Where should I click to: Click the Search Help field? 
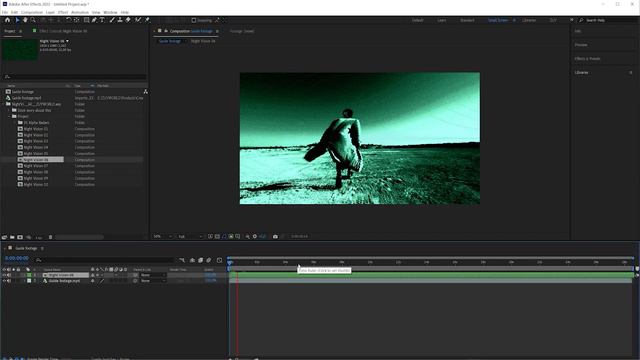[x=608, y=20]
